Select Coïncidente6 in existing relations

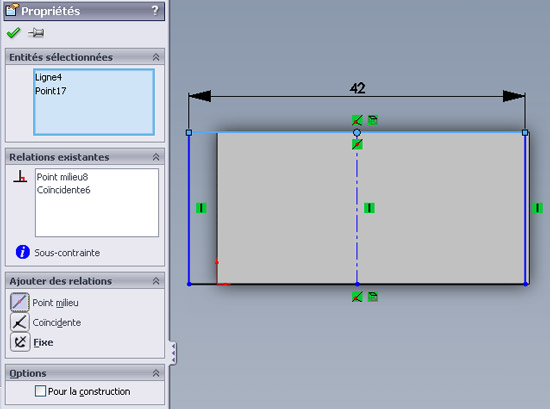click(x=63, y=190)
